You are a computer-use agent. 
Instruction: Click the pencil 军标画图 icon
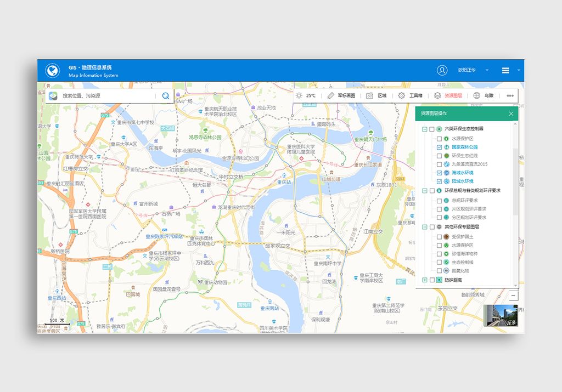(331, 95)
